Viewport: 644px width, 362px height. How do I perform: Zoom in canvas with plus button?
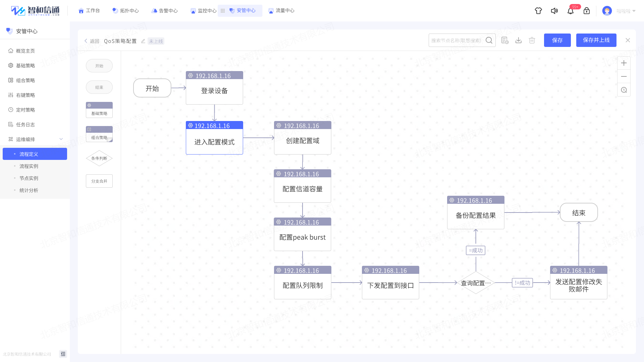pos(624,63)
